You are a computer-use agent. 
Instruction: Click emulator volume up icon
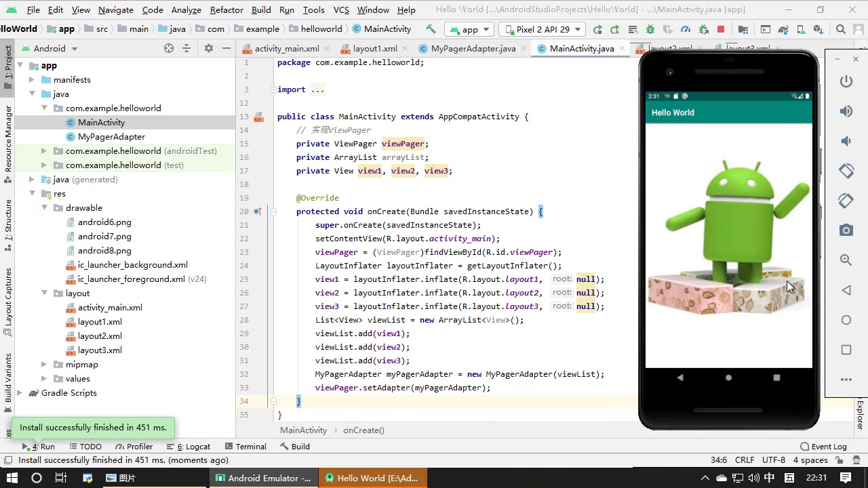[x=846, y=111]
